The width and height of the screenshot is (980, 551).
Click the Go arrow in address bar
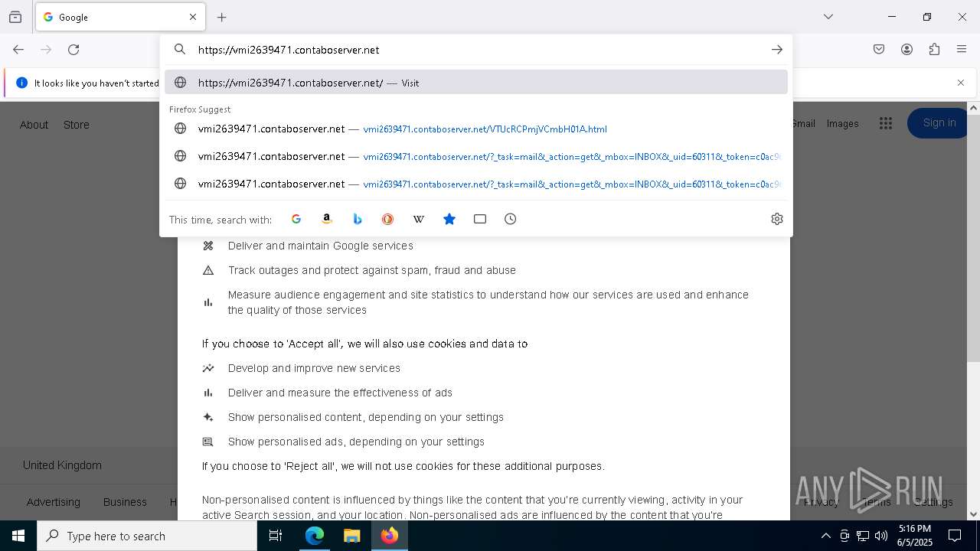(x=777, y=50)
